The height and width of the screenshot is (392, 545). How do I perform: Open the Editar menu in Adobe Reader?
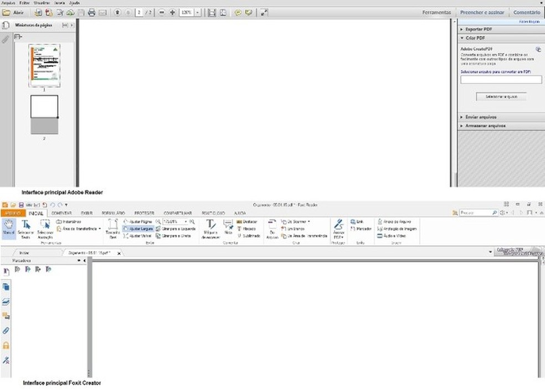pos(24,3)
